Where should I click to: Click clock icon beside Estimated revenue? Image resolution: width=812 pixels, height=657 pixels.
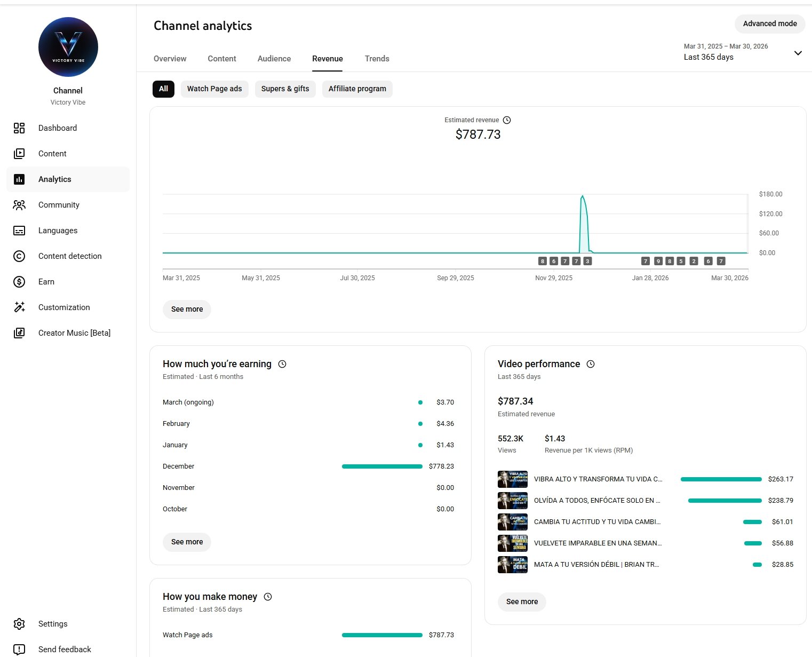click(507, 120)
